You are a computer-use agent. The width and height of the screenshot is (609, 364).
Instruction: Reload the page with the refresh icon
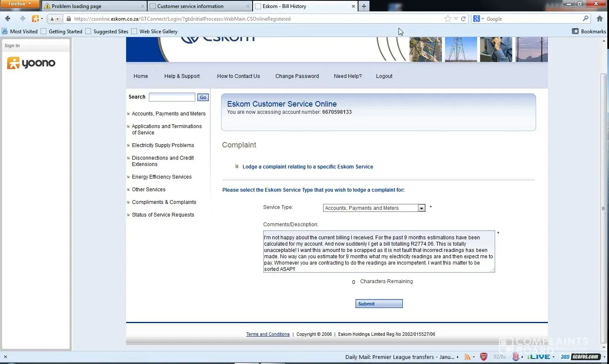pos(463,19)
